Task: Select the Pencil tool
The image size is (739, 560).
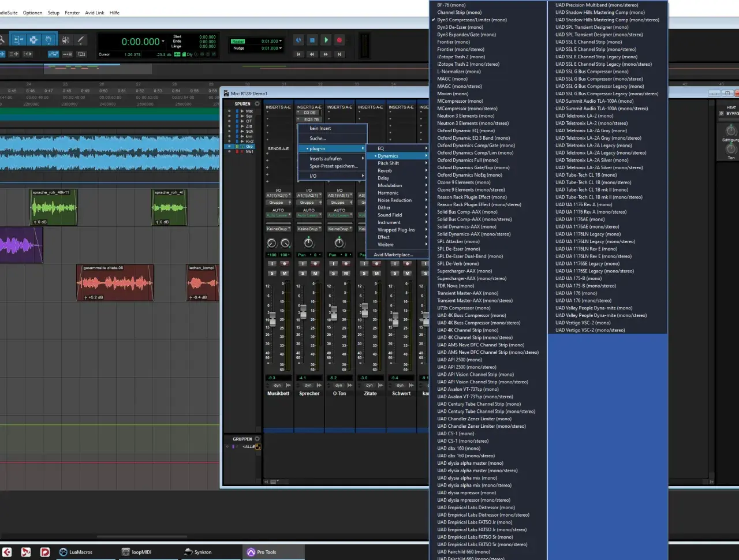Action: pos(80,40)
